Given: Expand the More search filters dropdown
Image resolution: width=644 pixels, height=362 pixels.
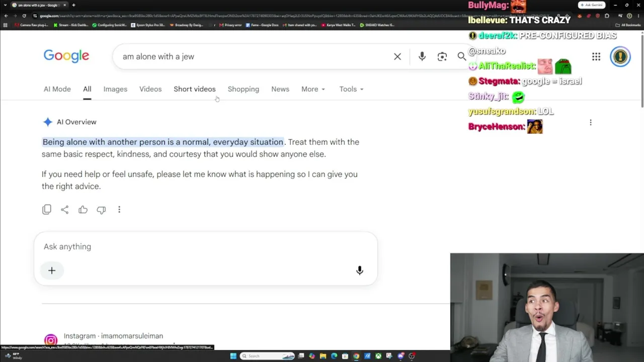Looking at the screenshot, I should 313,89.
